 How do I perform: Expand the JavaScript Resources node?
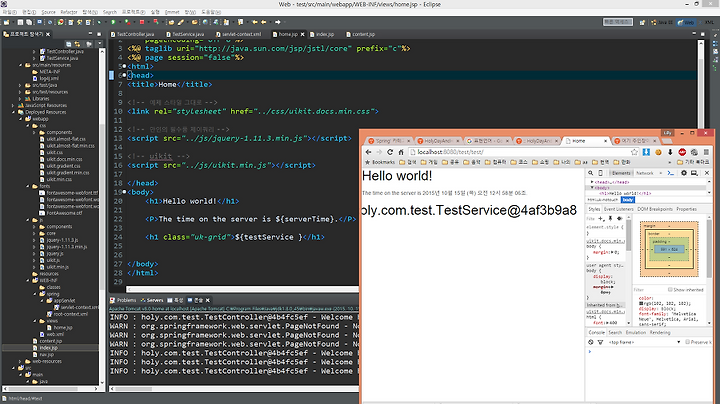pyautogui.click(x=13, y=106)
